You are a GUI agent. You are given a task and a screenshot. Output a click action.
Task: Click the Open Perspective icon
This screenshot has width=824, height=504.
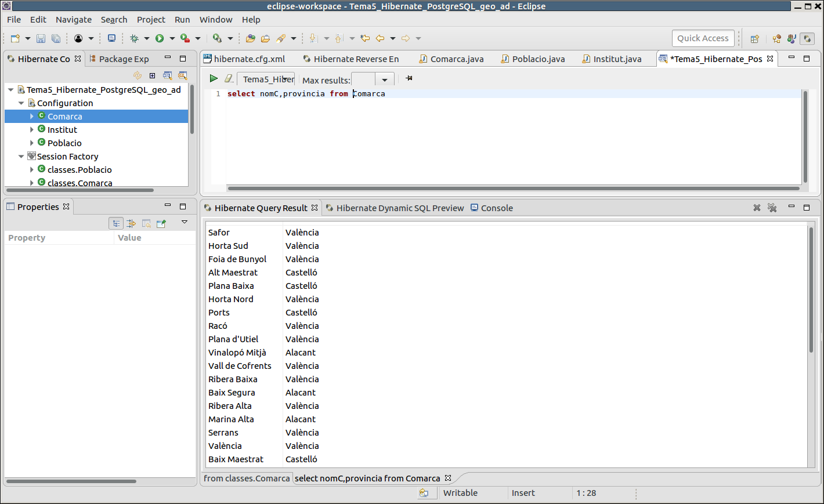coord(754,39)
